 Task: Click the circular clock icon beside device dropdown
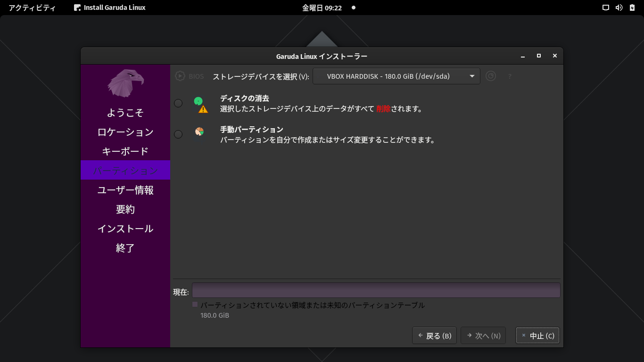491,76
